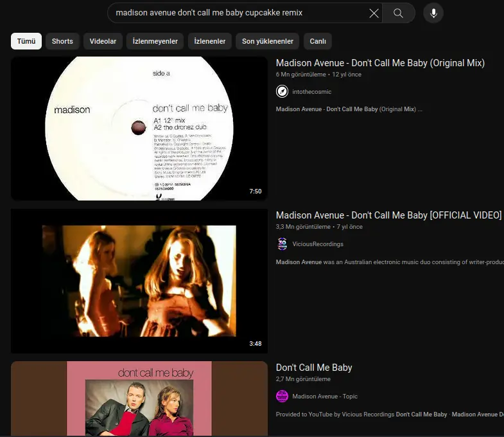Open title Don't Call Me Baby [OFFICIAL VIDEO]

click(388, 215)
